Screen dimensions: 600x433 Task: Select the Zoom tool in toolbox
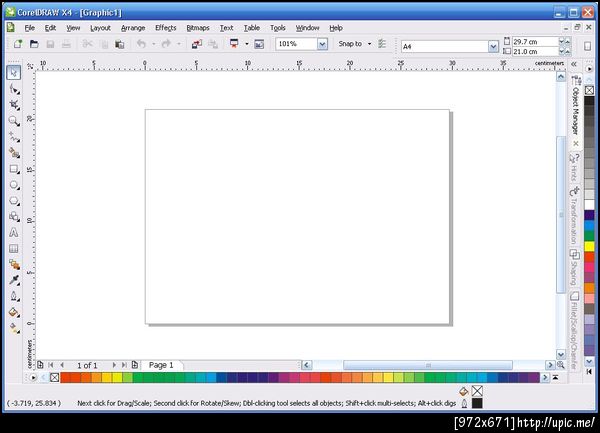tap(14, 121)
